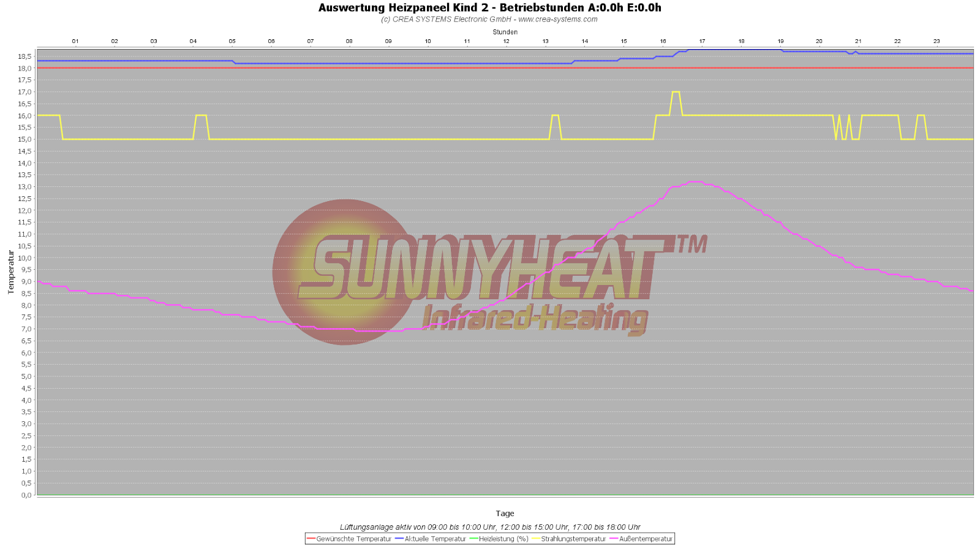Select 'Aktuelle Temperatur' legend entry

coord(435,539)
